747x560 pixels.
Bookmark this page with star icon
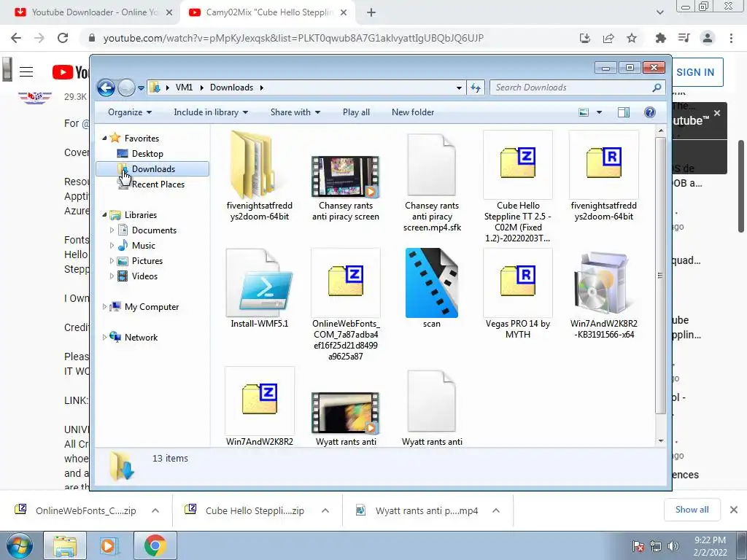(632, 38)
